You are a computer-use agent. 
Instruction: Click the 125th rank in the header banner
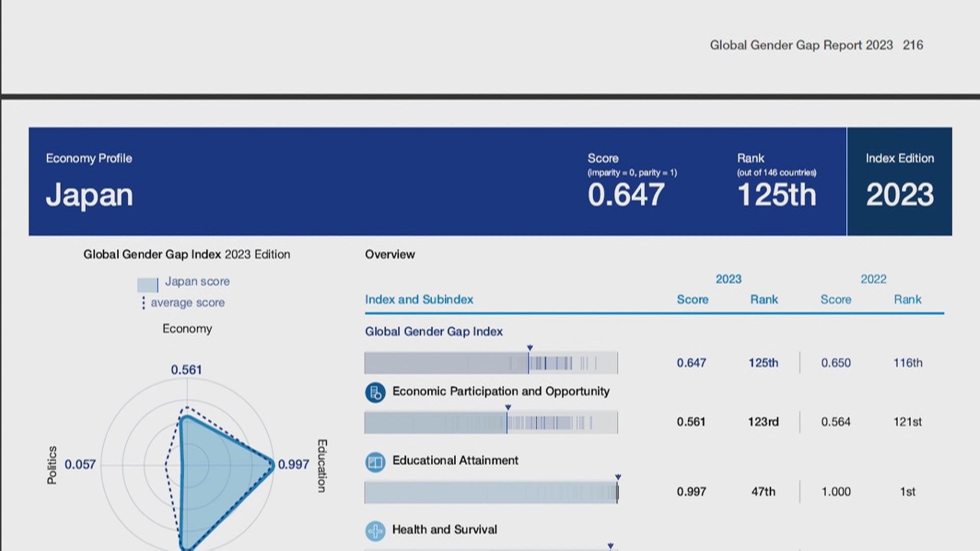tap(776, 195)
